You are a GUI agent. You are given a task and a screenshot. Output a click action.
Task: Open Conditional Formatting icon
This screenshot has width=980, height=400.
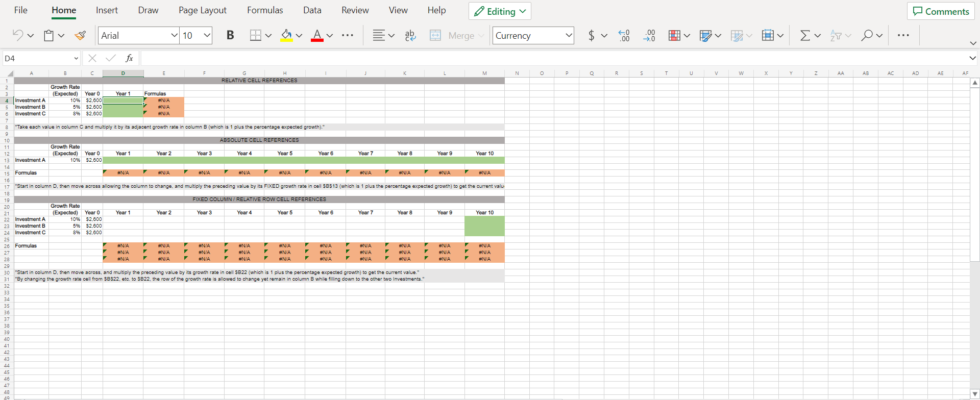pos(674,35)
